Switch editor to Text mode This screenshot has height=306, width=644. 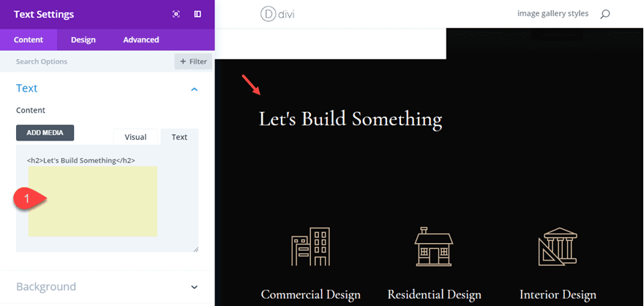(x=179, y=137)
